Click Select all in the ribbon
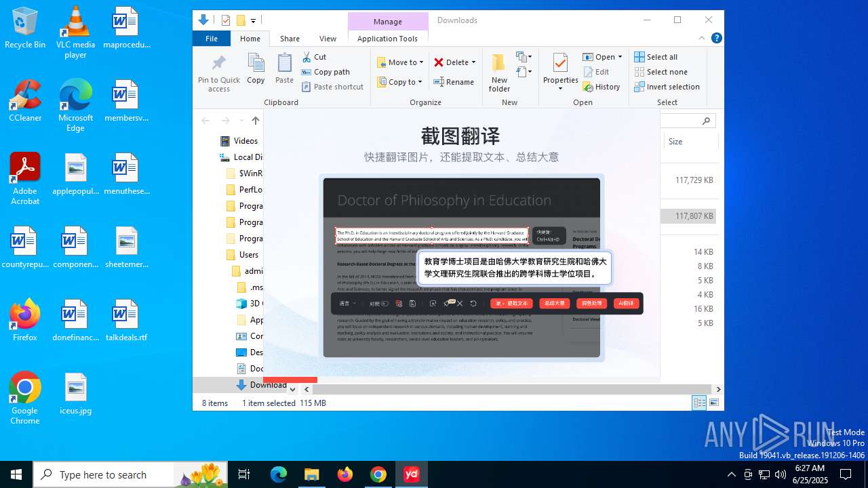 (656, 57)
